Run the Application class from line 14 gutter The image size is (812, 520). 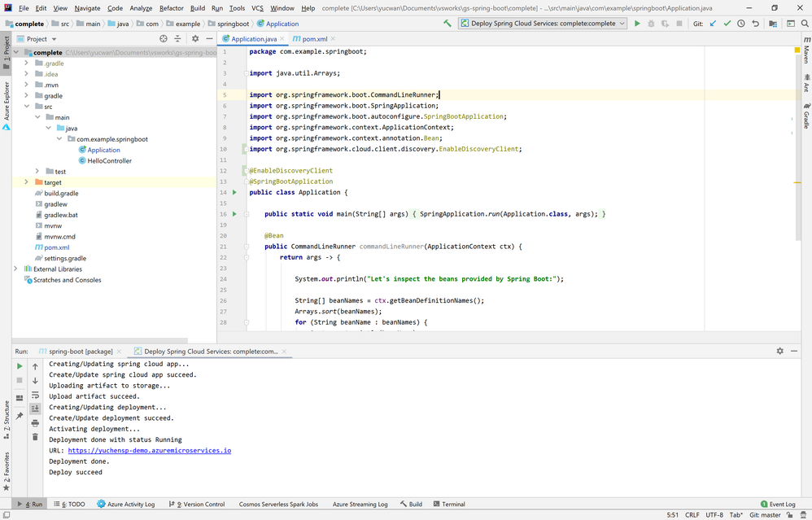click(x=234, y=192)
